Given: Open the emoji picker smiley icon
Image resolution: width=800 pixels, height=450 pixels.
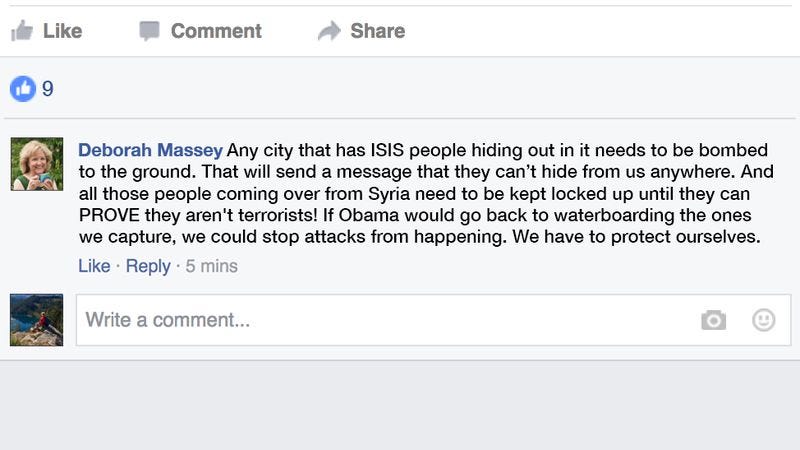Looking at the screenshot, I should pos(764,320).
